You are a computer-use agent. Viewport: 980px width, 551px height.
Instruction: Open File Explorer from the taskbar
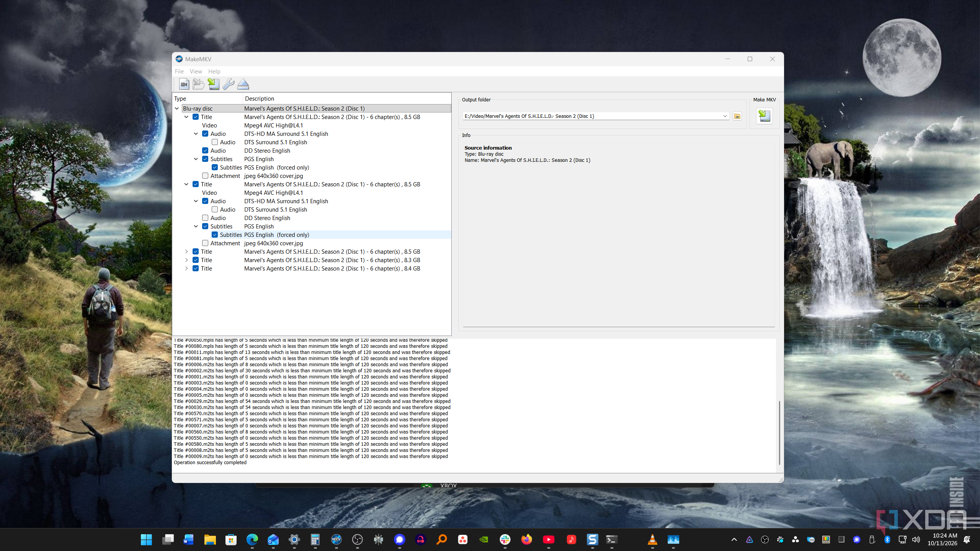[210, 540]
